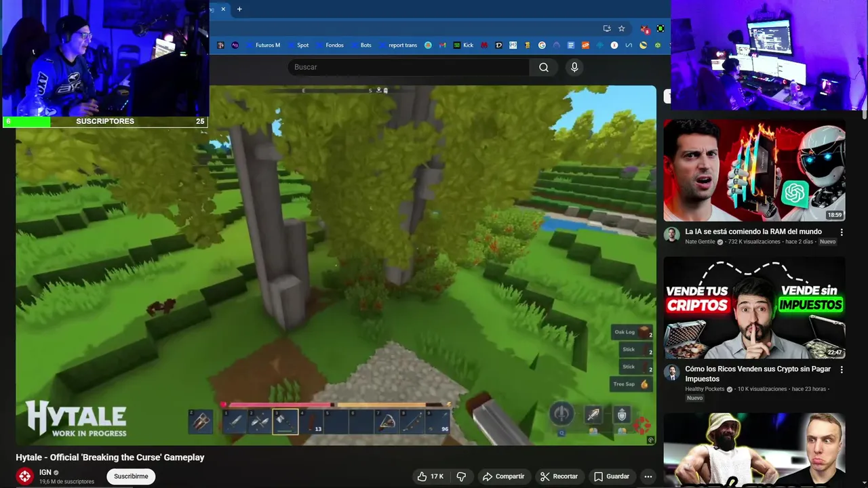This screenshot has height=488, width=868.
Task: Click the Buscar search field
Action: [x=408, y=67]
